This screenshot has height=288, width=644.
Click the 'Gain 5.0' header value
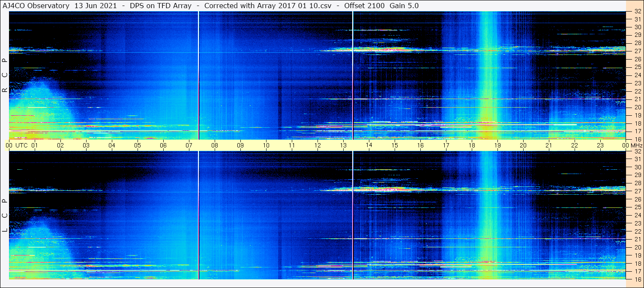[x=404, y=6]
